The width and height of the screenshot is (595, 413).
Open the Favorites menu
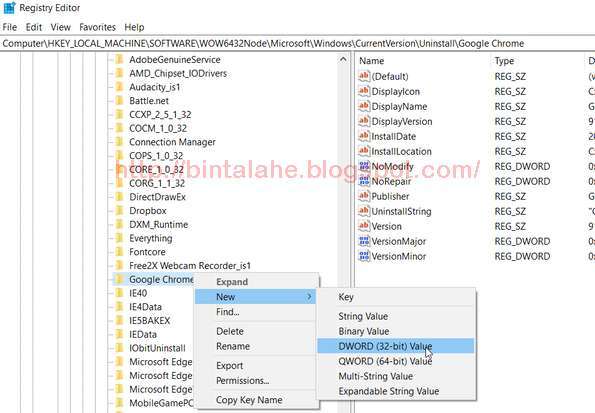(98, 27)
